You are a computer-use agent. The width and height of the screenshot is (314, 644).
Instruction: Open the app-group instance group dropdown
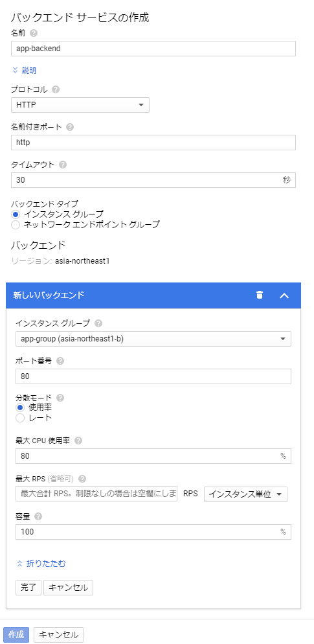point(153,339)
